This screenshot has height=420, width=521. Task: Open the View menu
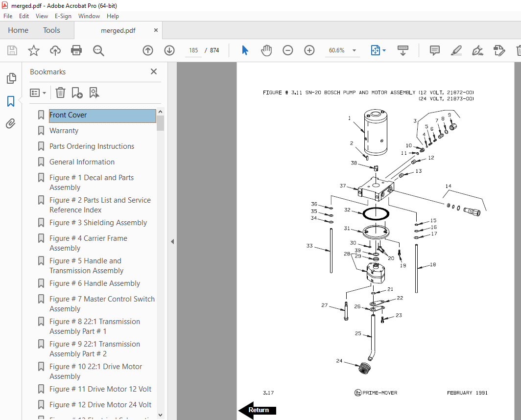tap(42, 16)
